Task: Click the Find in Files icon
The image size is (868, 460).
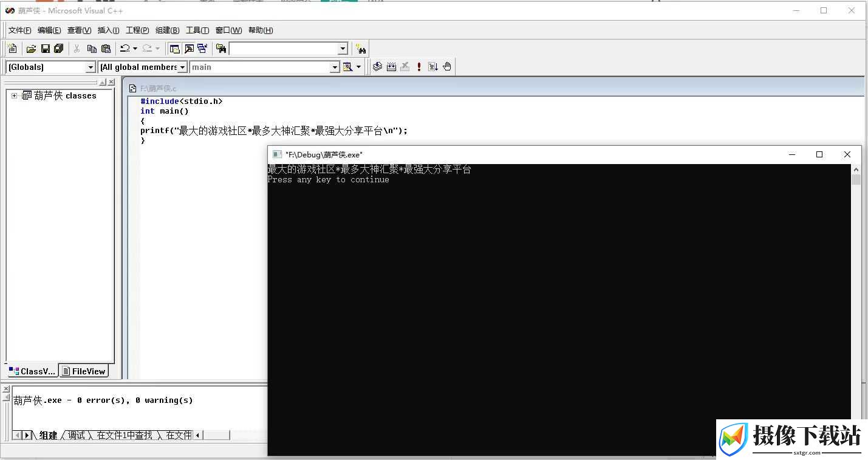Action: pyautogui.click(x=221, y=49)
